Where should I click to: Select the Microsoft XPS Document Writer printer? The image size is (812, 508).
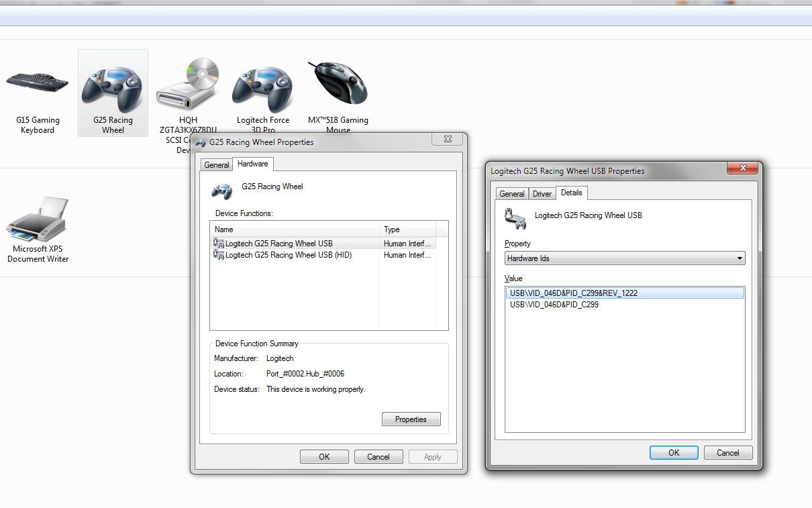click(x=38, y=220)
